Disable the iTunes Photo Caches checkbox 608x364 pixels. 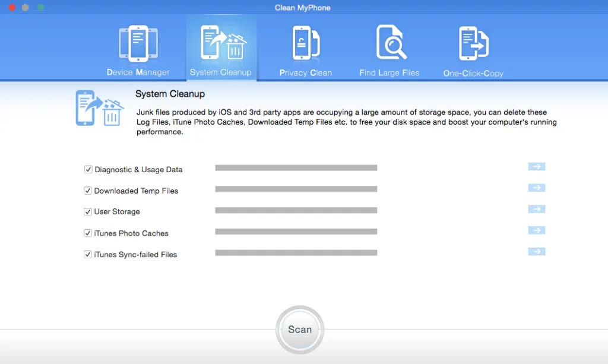pos(88,233)
